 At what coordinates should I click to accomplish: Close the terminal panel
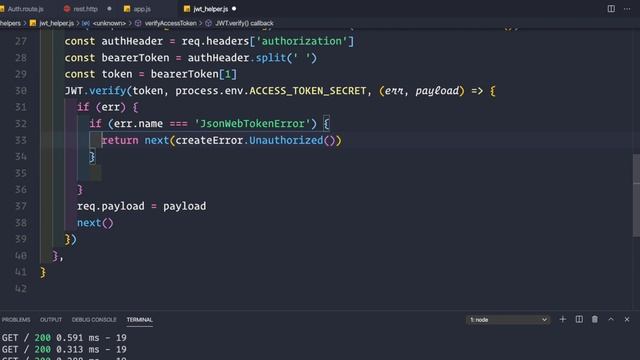tap(627, 319)
